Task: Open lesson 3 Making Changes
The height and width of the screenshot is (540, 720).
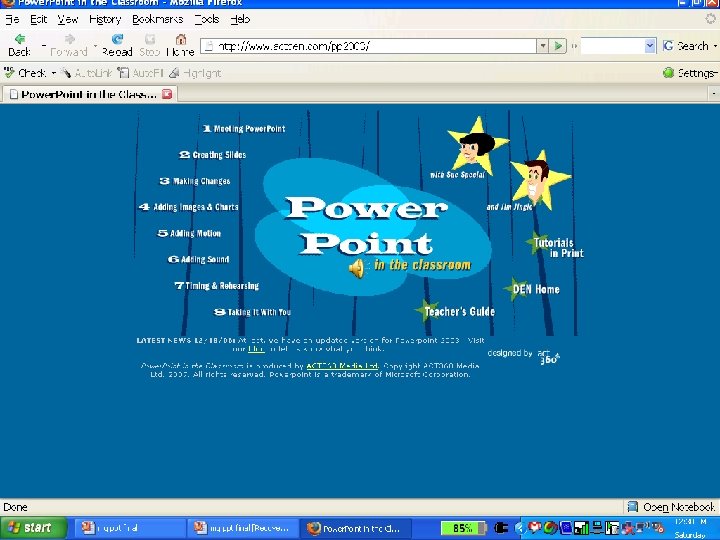Action: pos(195,181)
